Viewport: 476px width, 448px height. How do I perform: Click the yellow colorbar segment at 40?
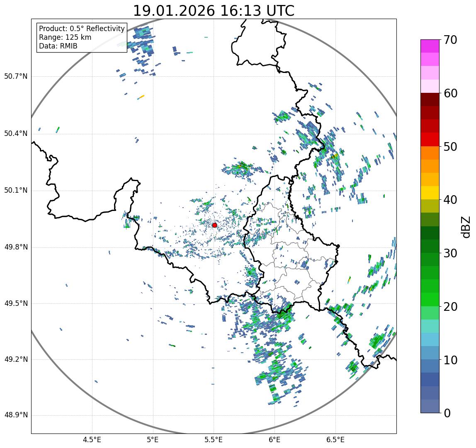click(x=430, y=193)
